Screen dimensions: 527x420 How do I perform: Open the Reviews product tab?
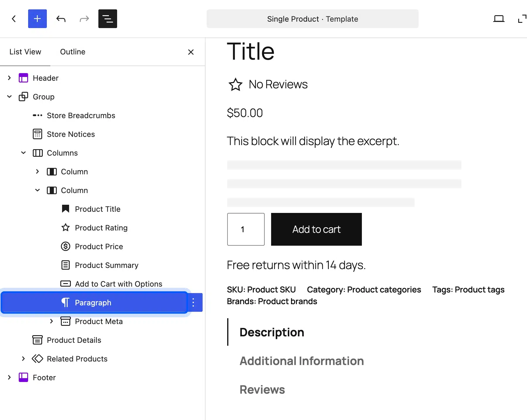(x=262, y=390)
